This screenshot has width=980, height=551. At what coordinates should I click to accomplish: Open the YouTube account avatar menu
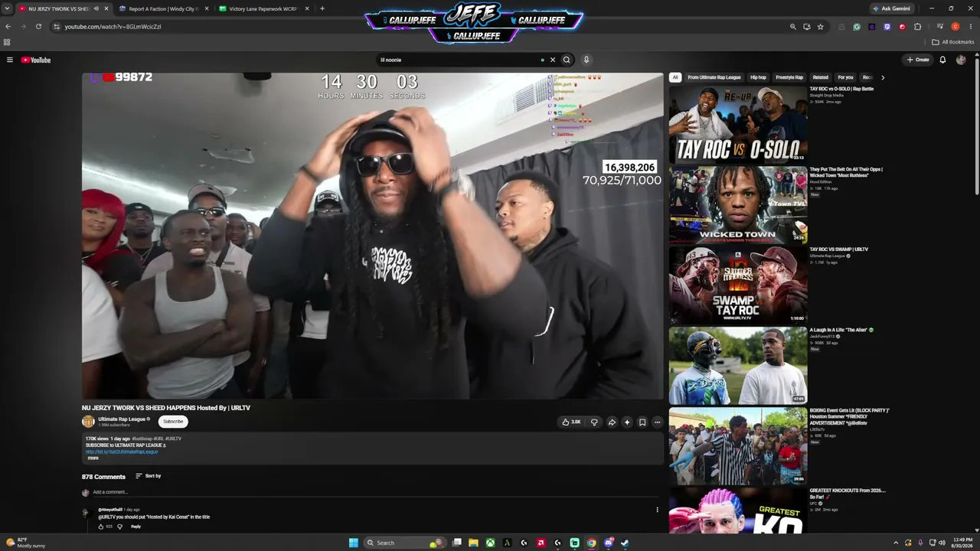pyautogui.click(x=961, y=60)
